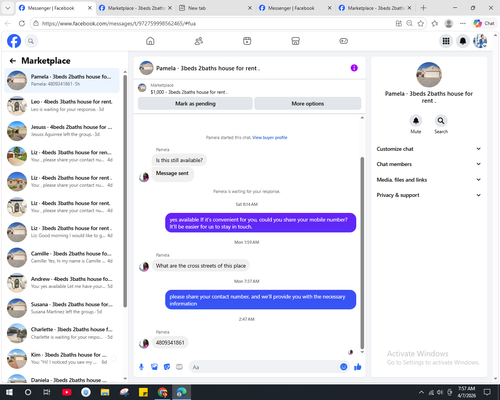Open Kim 3beds 2baths conversation
Viewport: 500px width, 400px height.
(62, 359)
